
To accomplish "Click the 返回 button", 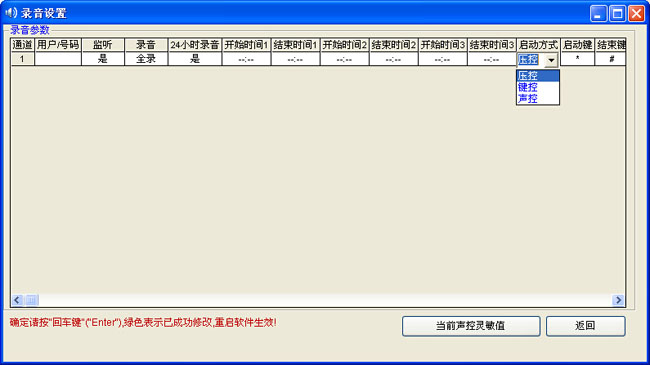I will [585, 326].
